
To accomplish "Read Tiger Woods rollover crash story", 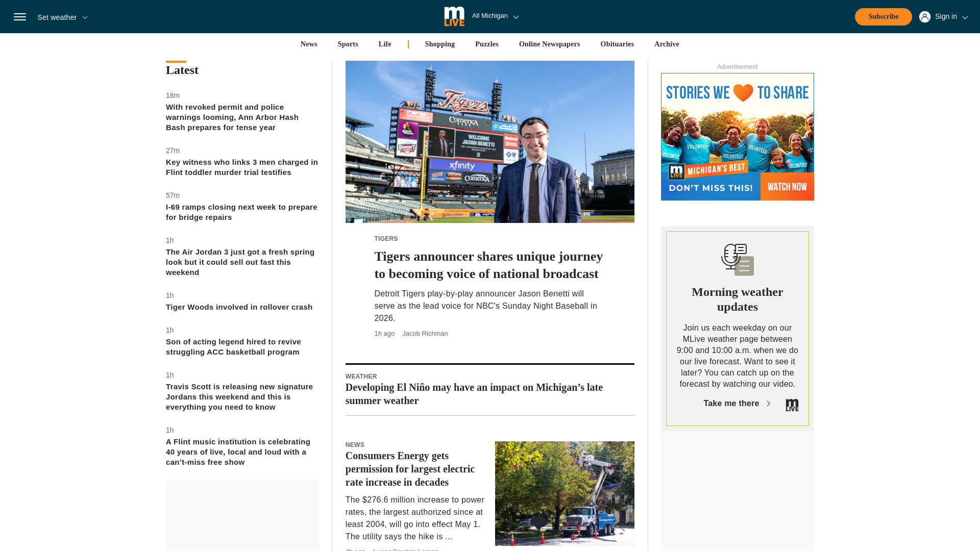I will (239, 307).
